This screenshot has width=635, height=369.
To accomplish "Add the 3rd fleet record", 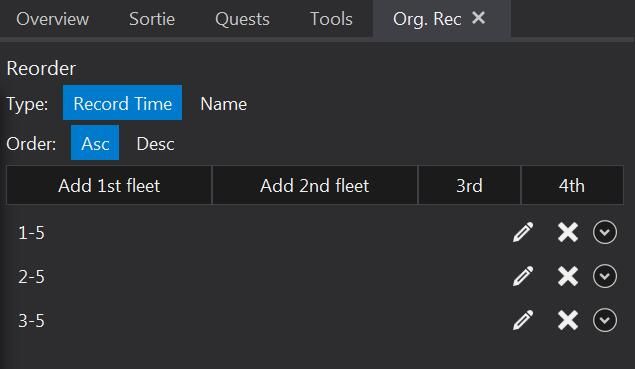I will [469, 185].
